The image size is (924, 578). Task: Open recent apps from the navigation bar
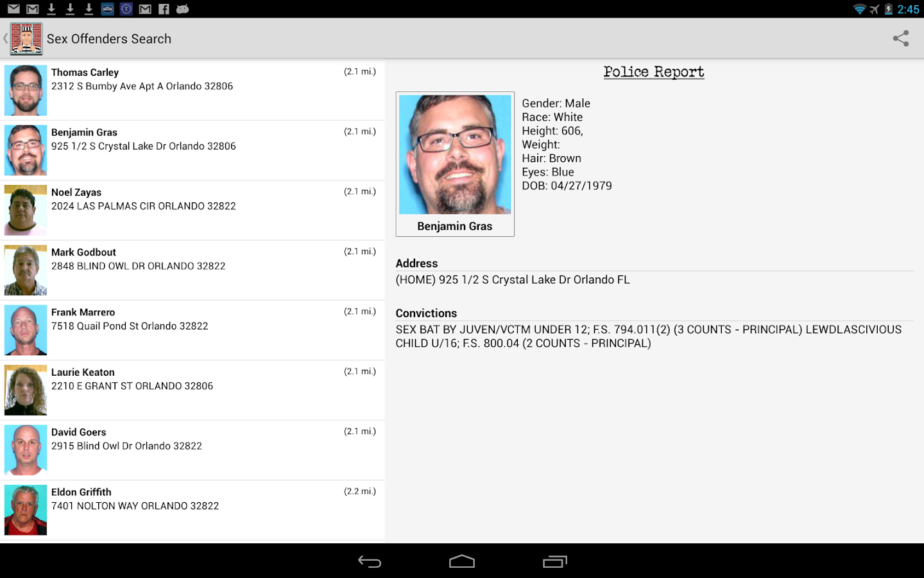pyautogui.click(x=555, y=561)
